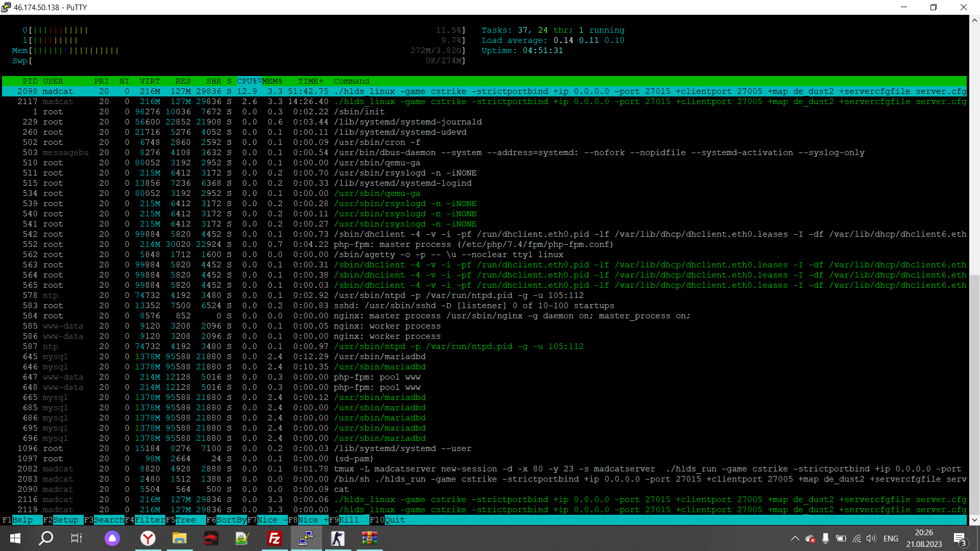Screen dimensions: 980x551
Task: Click F10 Quit in htop footer
Action: pyautogui.click(x=387, y=520)
